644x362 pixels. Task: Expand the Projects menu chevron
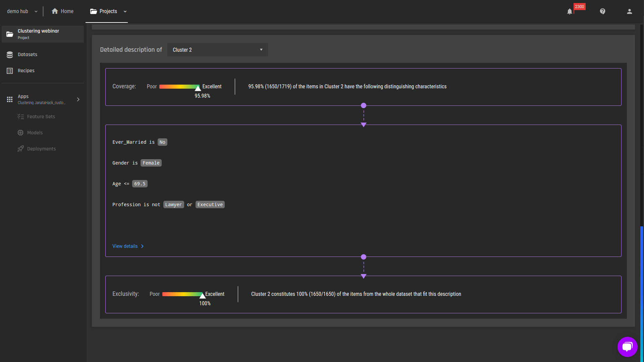tap(125, 11)
